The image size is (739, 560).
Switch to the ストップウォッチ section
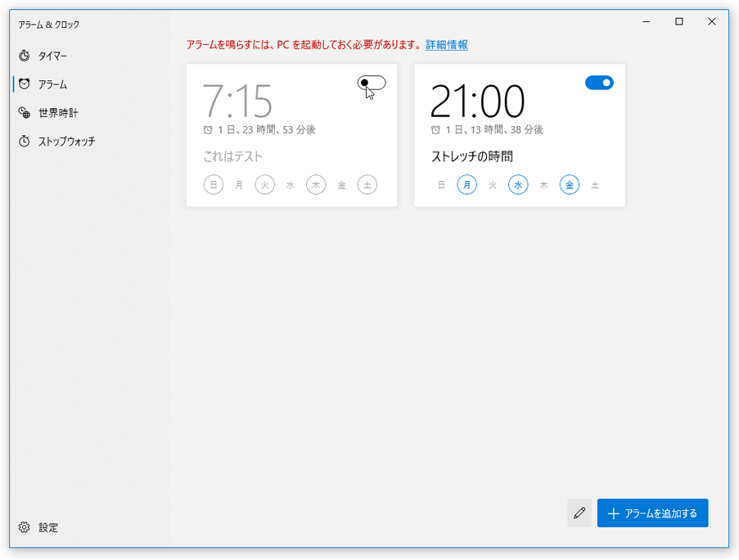(89, 141)
